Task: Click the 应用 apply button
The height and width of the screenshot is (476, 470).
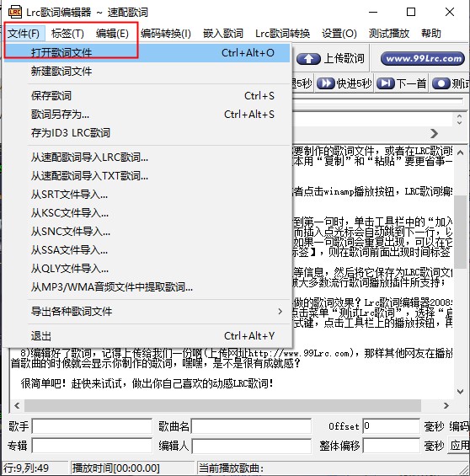Action: [459, 446]
